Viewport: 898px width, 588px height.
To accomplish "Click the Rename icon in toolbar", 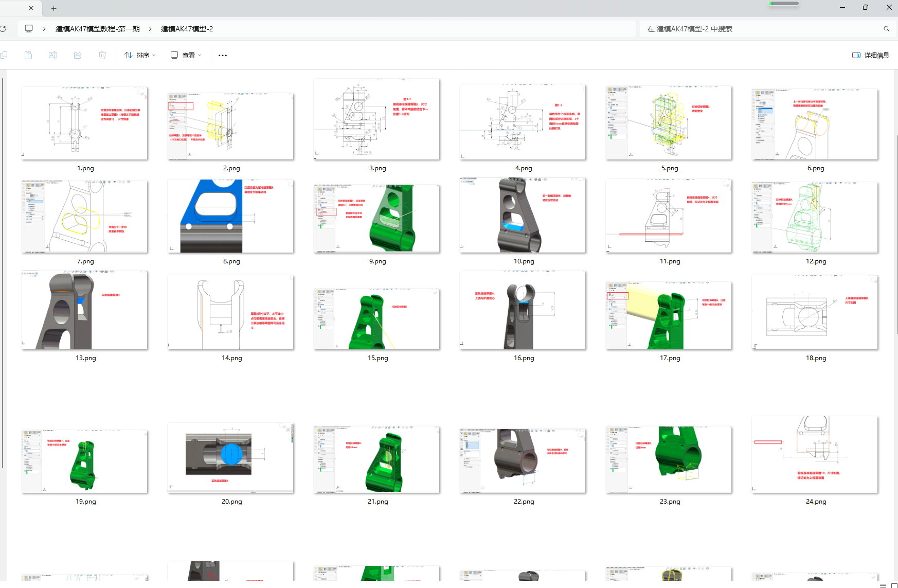I will click(53, 55).
